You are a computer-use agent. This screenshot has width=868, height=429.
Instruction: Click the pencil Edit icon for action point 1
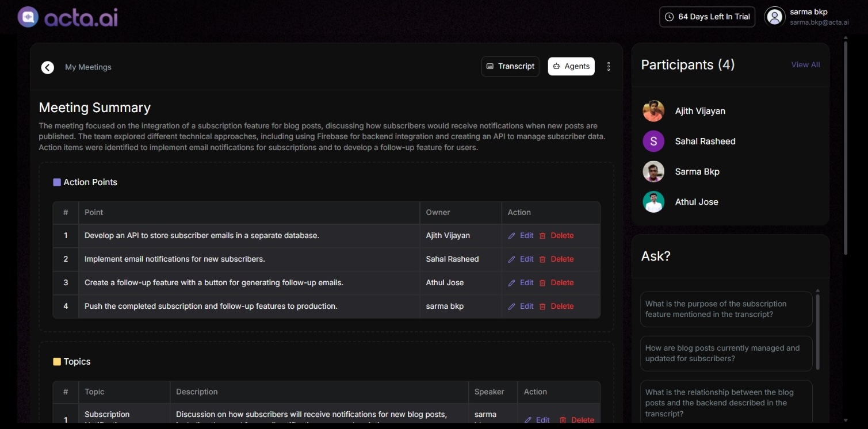(x=511, y=236)
